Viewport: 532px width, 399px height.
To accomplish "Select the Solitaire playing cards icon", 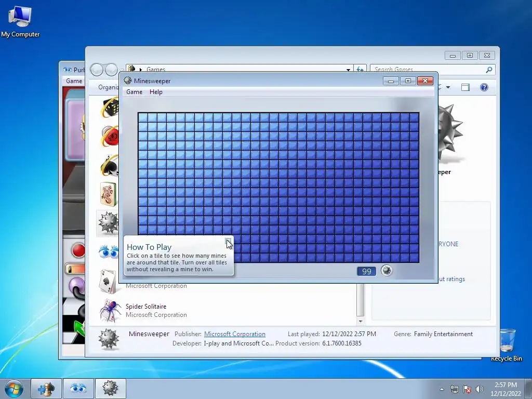I will coord(108,281).
